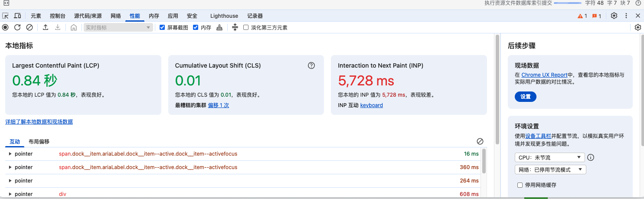Switch to the 应用 tab

(x=173, y=16)
